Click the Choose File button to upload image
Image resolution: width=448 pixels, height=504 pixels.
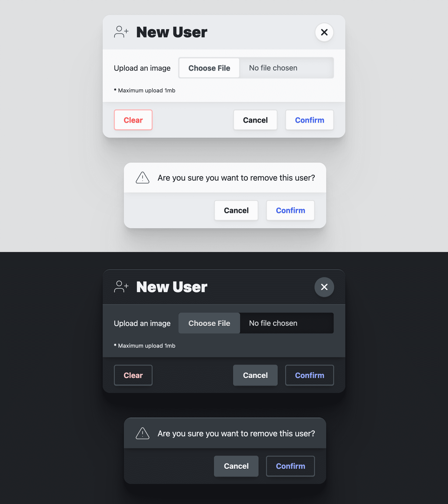(x=209, y=68)
